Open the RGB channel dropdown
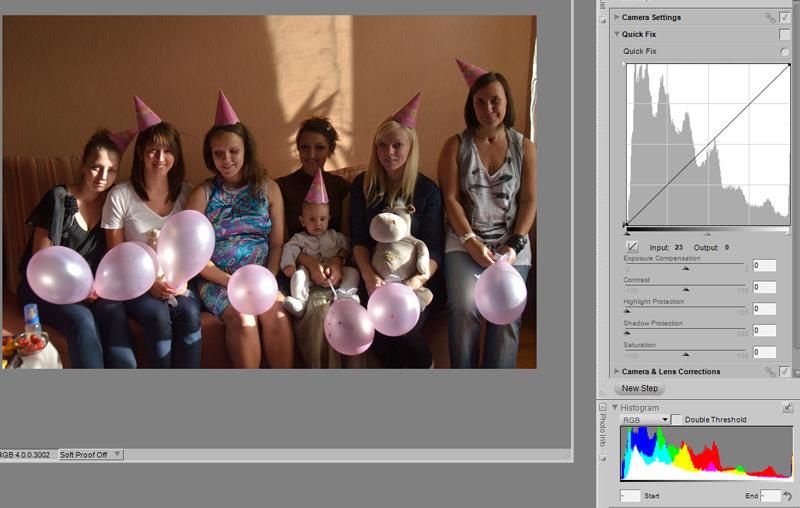 click(x=645, y=420)
